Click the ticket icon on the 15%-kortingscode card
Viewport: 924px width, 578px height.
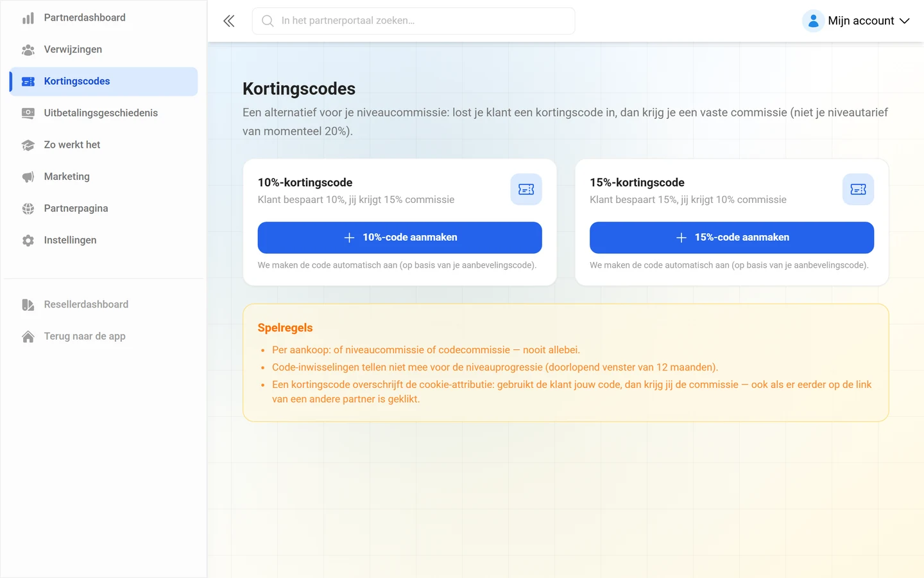(858, 189)
